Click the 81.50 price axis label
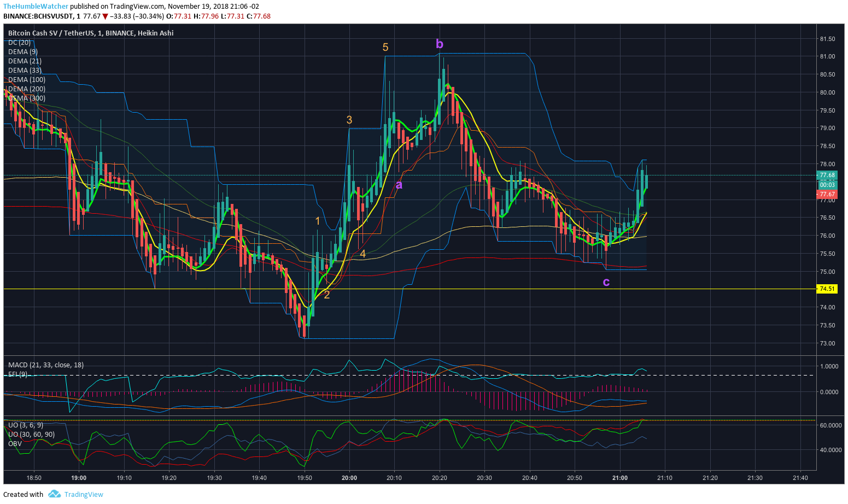848x504 pixels. pyautogui.click(x=827, y=39)
